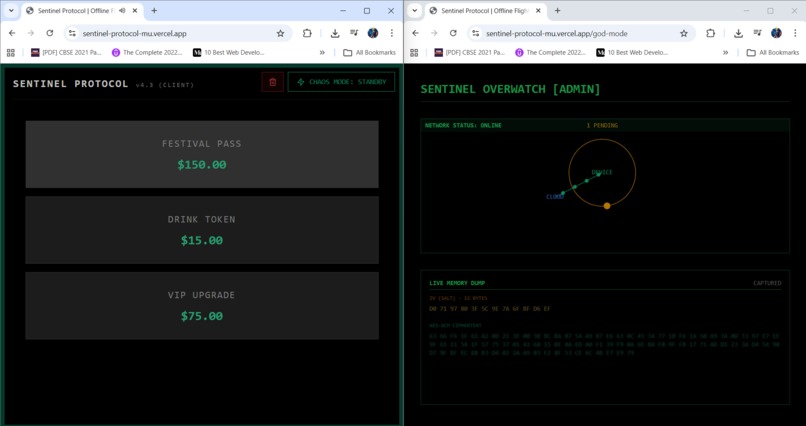Viewport: 806px width, 426px height.
Task: Open Downloads in right browser window
Action: [738, 33]
